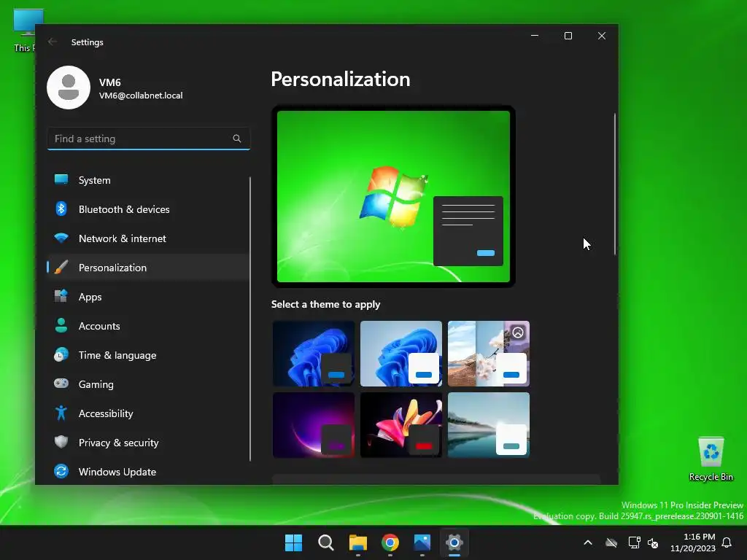Screen dimensions: 747x560
Task: Apply the purple Glow theme
Action: 314,425
